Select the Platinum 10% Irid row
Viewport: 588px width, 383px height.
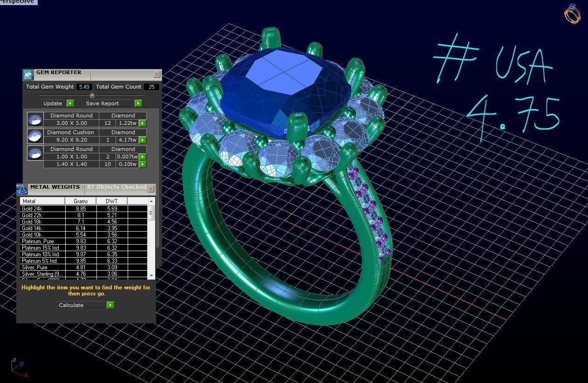84,254
